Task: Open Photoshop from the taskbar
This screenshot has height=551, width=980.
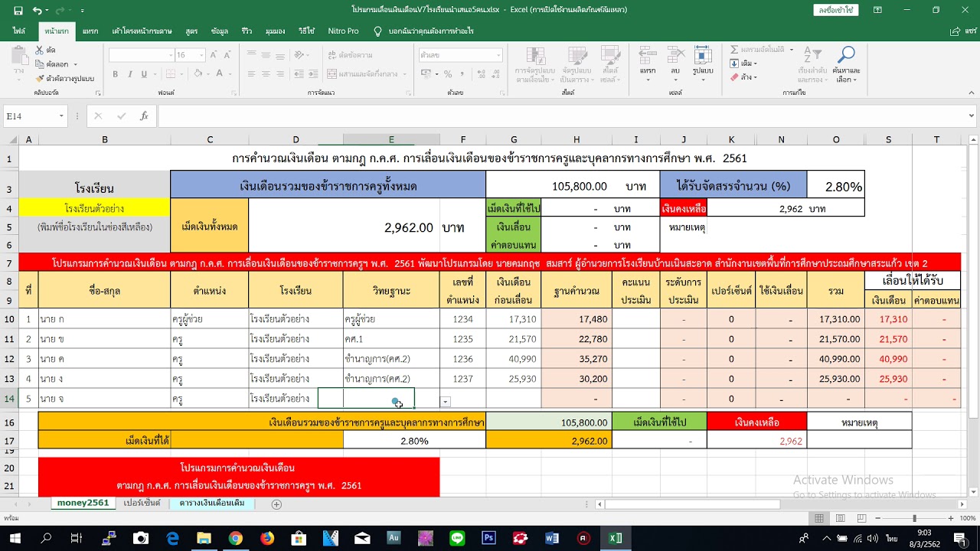Action: tap(488, 538)
